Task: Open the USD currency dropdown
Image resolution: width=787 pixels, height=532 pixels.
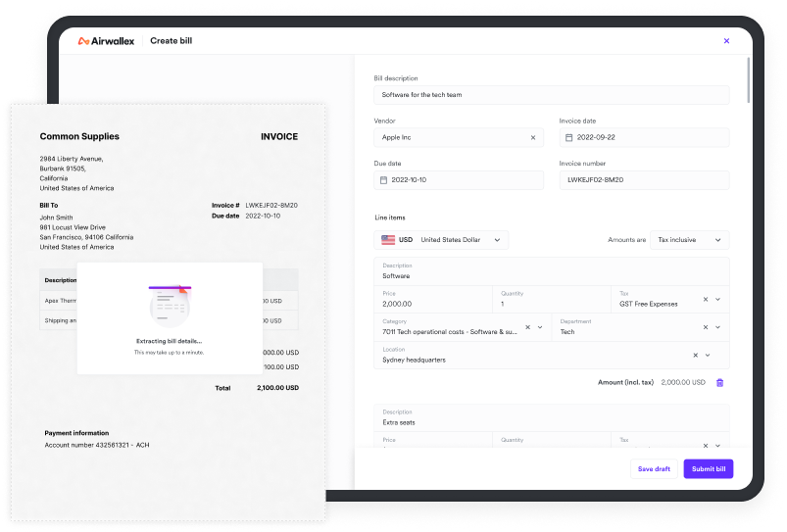Action: point(441,240)
